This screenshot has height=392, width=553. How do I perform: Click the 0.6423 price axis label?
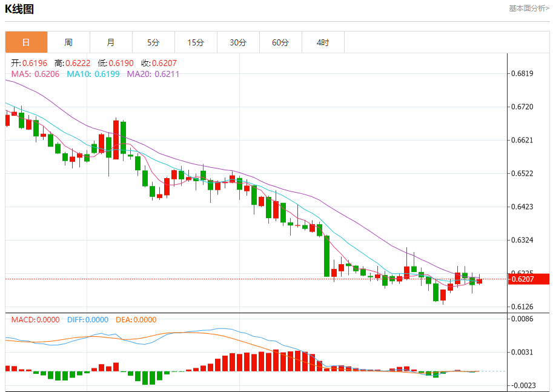pyautogui.click(x=522, y=207)
